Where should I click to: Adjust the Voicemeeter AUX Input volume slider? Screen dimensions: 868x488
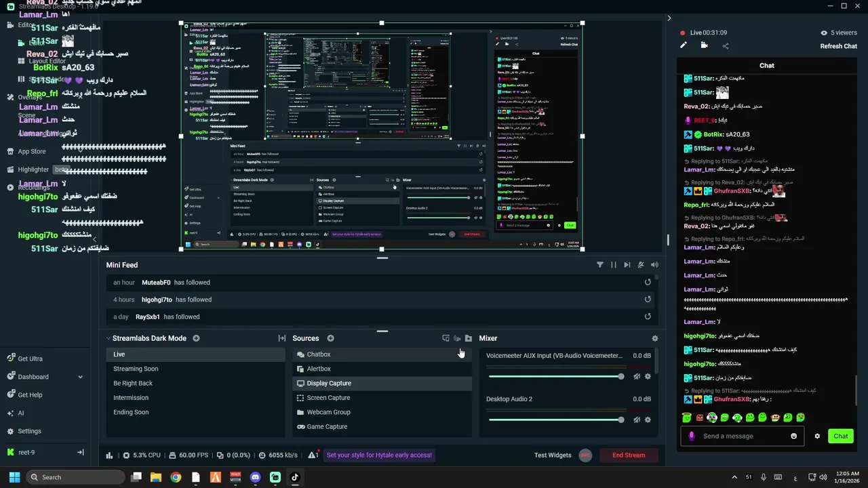coord(555,376)
